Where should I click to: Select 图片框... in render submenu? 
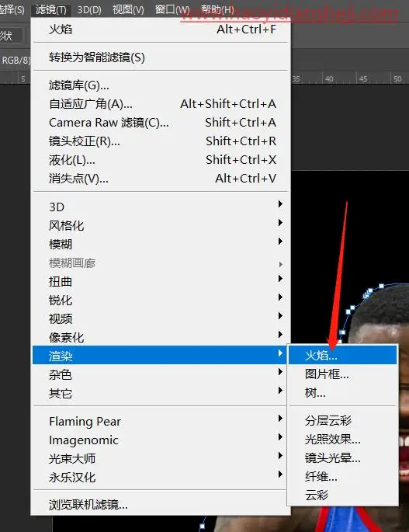(342, 374)
